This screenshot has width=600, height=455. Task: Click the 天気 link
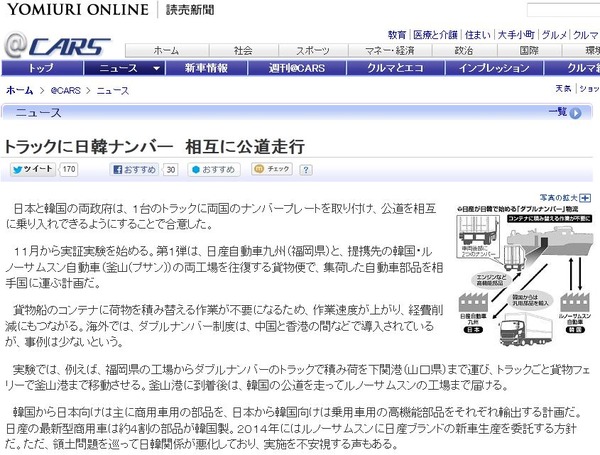click(563, 88)
